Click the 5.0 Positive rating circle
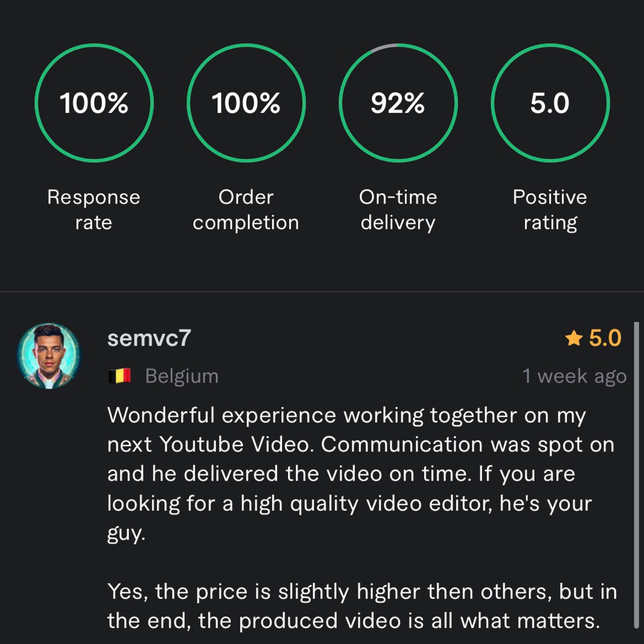Screen dimensions: 644x644 (550, 103)
